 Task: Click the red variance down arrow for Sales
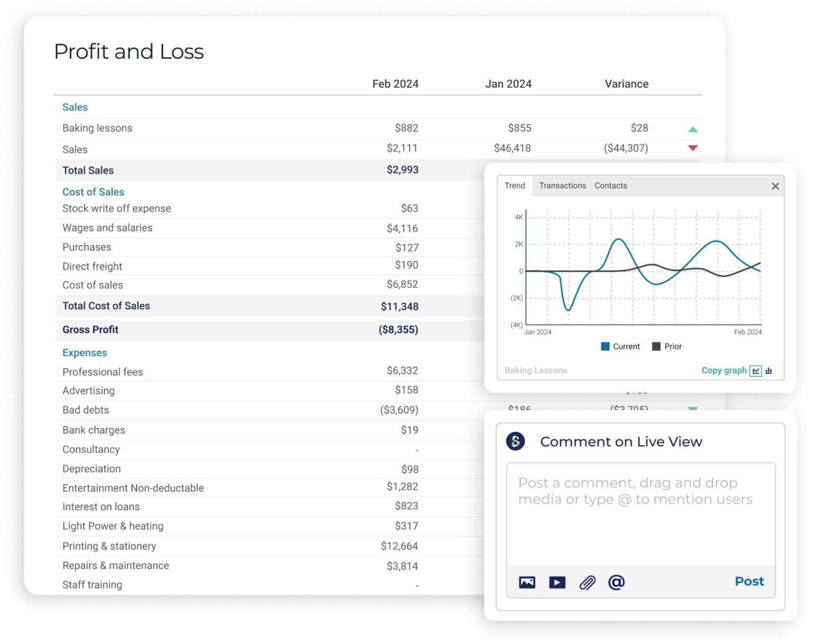tap(692, 148)
